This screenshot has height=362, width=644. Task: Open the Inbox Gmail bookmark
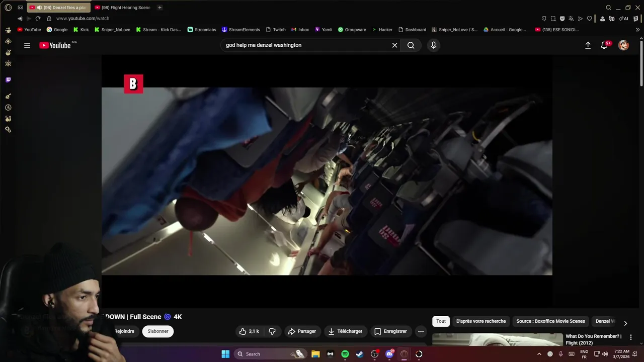[x=300, y=30]
